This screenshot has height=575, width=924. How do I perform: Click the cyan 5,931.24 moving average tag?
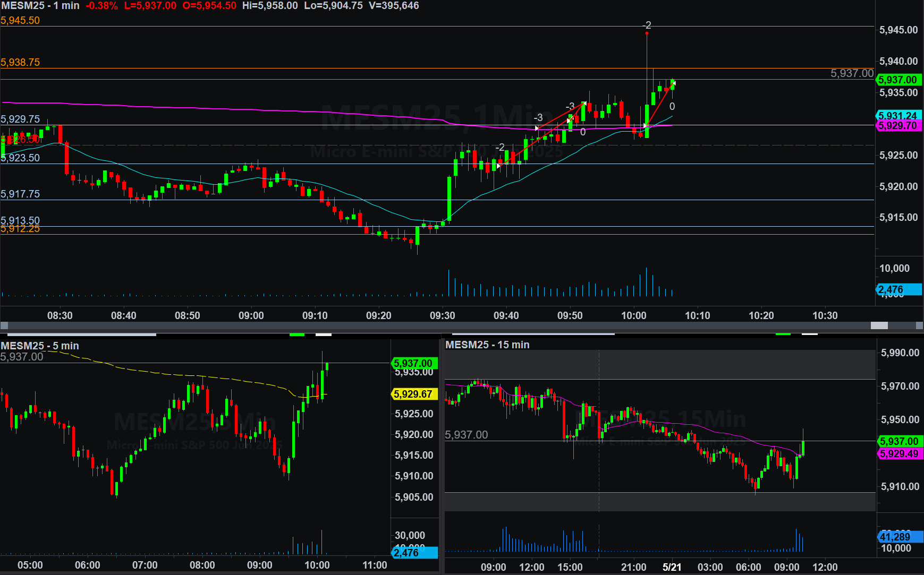(x=898, y=115)
